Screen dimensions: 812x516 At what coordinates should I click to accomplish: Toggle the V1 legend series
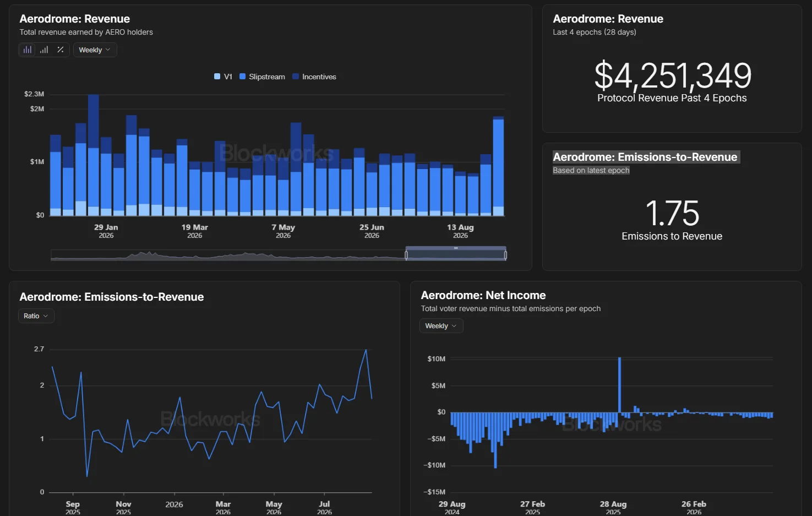(x=223, y=77)
